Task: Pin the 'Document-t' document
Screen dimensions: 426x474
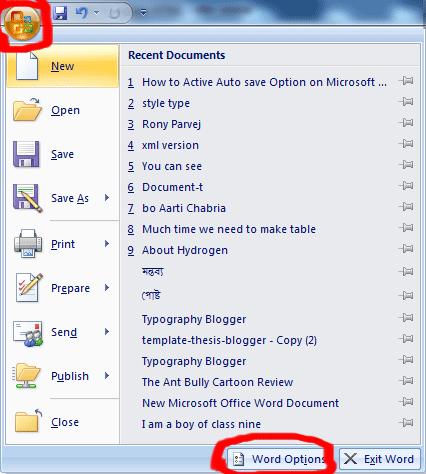Action: click(406, 186)
